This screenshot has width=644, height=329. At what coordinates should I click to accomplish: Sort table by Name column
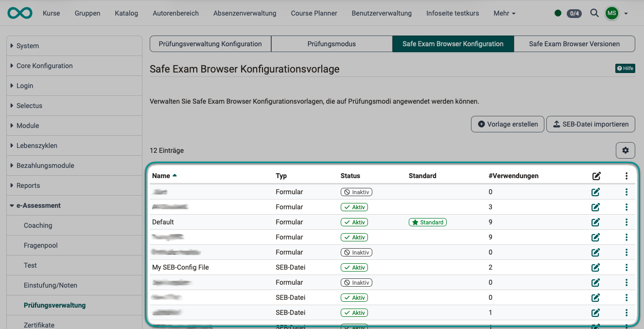[x=164, y=176]
